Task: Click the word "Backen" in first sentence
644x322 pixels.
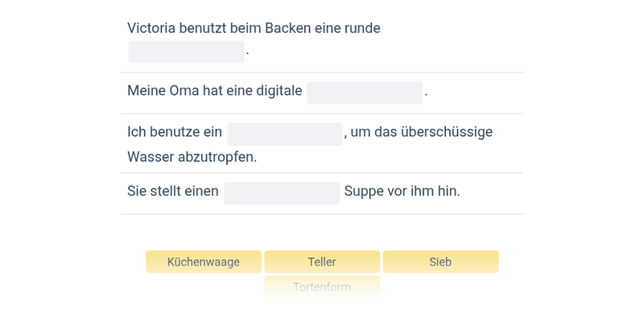Action: (x=287, y=28)
